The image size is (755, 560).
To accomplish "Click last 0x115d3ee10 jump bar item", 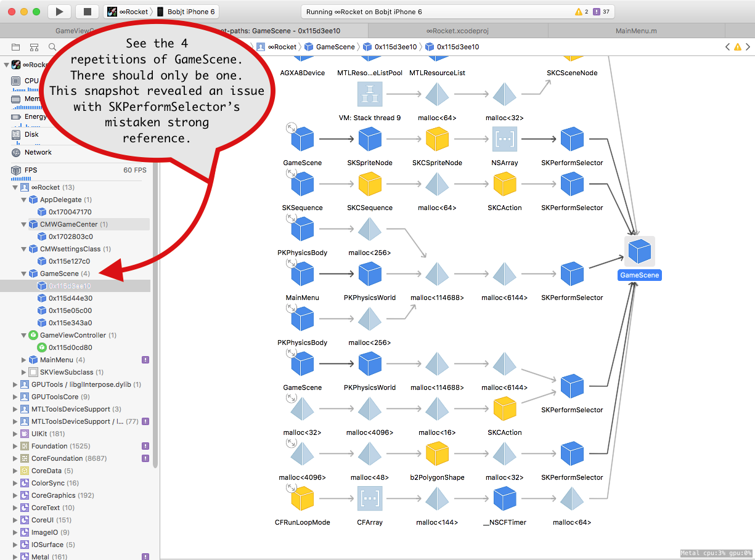I will click(452, 47).
